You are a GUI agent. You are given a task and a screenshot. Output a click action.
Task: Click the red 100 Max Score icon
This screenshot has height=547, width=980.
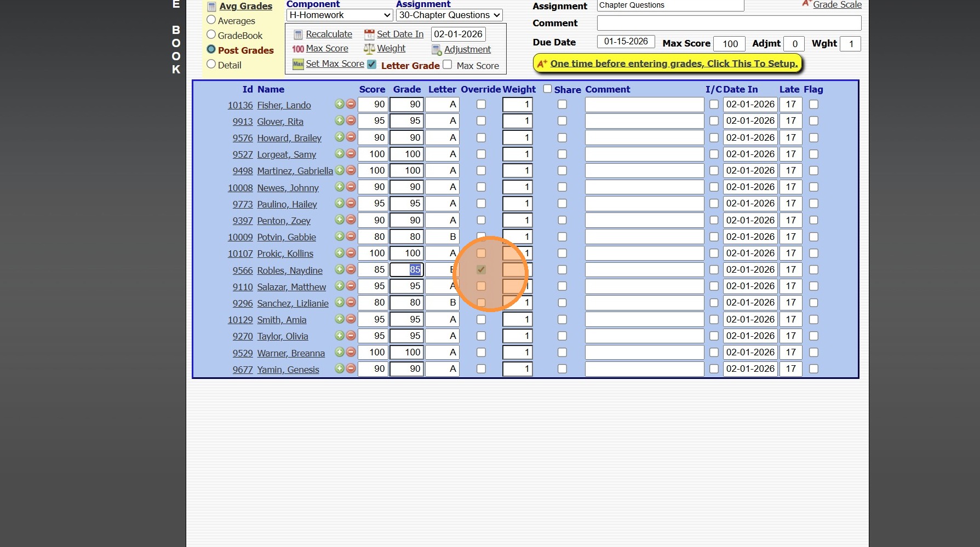(x=298, y=49)
